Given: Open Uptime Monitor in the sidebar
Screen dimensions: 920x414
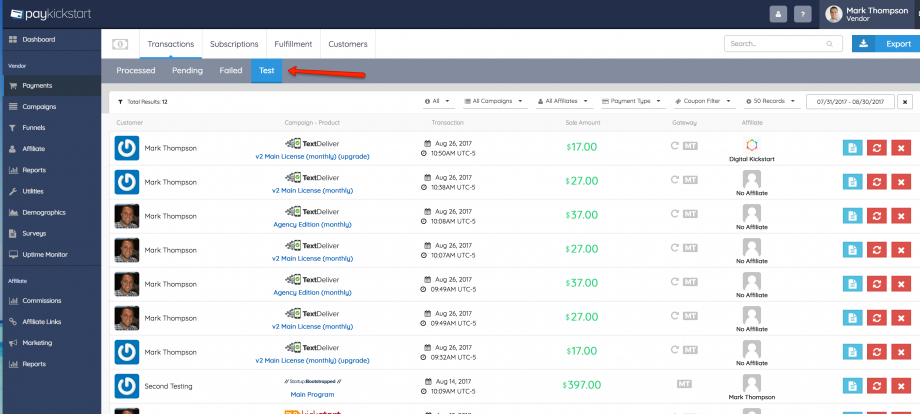Looking at the screenshot, I should point(50,254).
